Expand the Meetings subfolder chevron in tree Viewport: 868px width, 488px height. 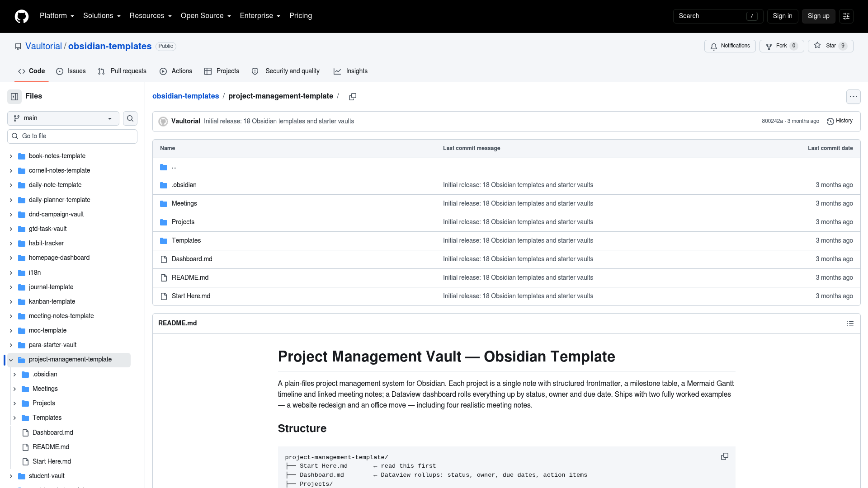[14, 389]
